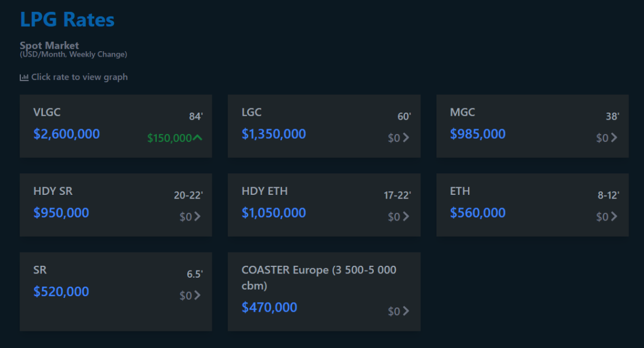Click the chevron on the COASTER Europe card

point(406,310)
